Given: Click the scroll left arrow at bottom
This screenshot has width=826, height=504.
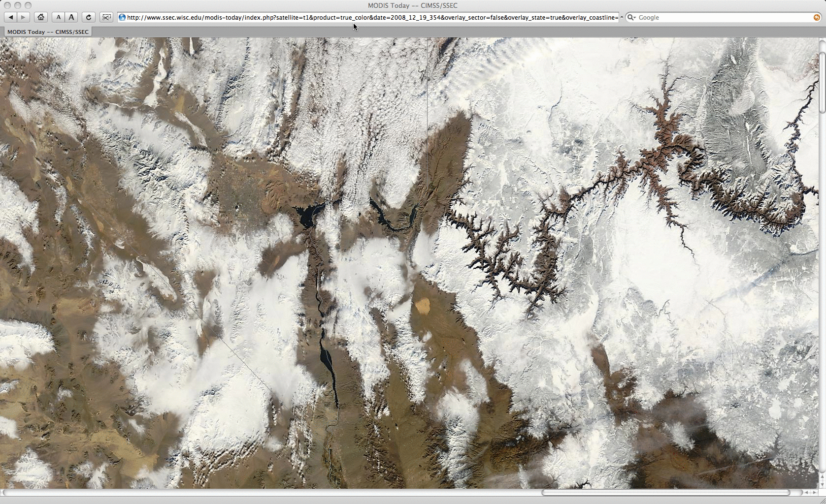Looking at the screenshot, I should point(806,492).
